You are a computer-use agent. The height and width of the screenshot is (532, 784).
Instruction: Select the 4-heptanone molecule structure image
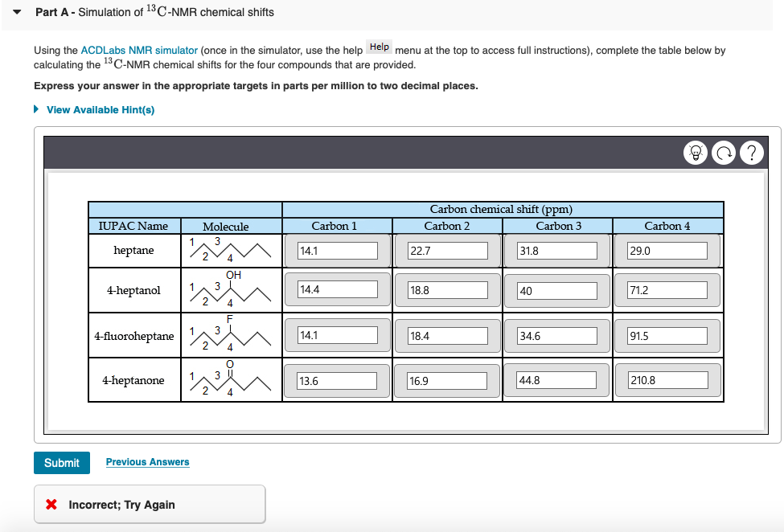[231, 379]
